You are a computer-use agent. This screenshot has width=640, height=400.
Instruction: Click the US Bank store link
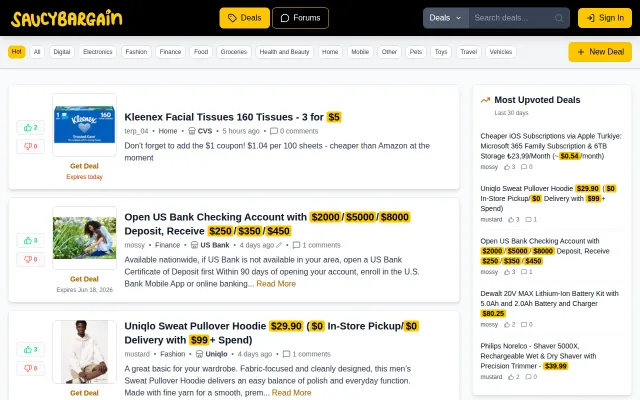210,245
